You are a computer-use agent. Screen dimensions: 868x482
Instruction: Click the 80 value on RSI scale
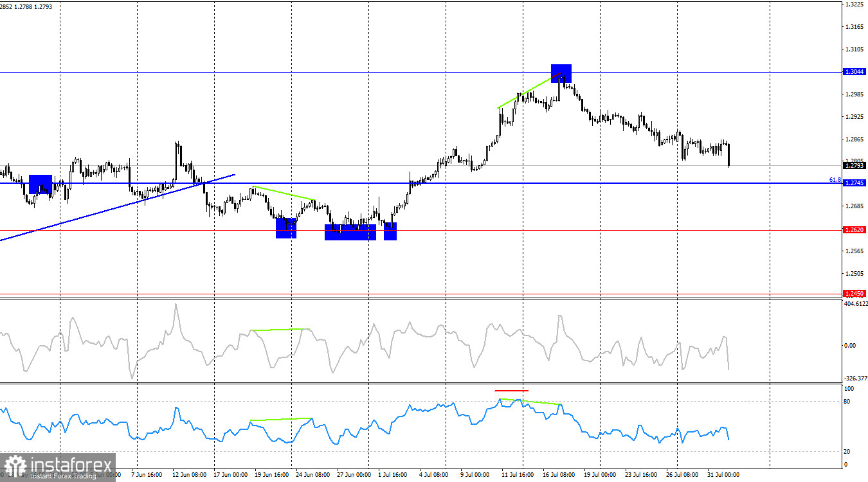click(847, 402)
